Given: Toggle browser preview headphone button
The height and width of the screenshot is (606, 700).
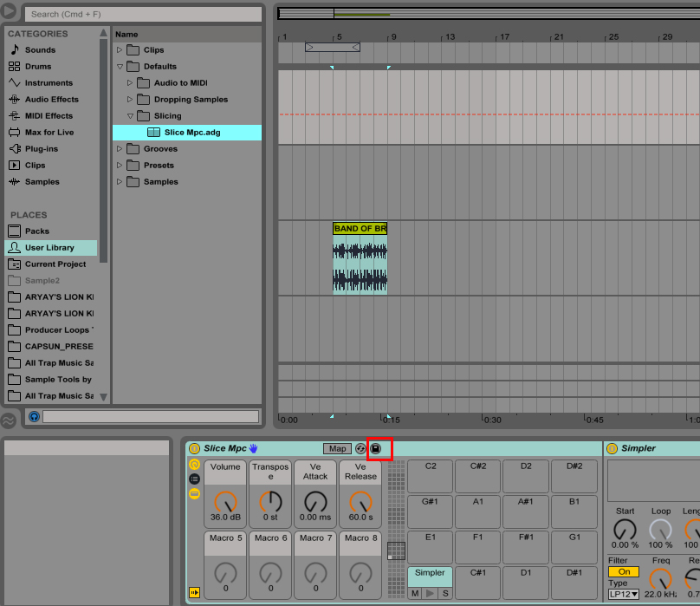Looking at the screenshot, I should [x=34, y=417].
